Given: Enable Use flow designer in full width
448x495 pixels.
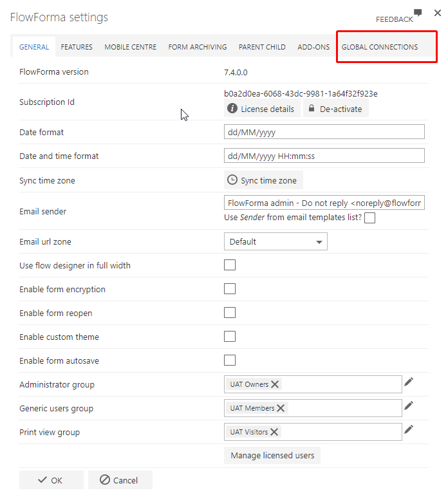Looking at the screenshot, I should (230, 265).
